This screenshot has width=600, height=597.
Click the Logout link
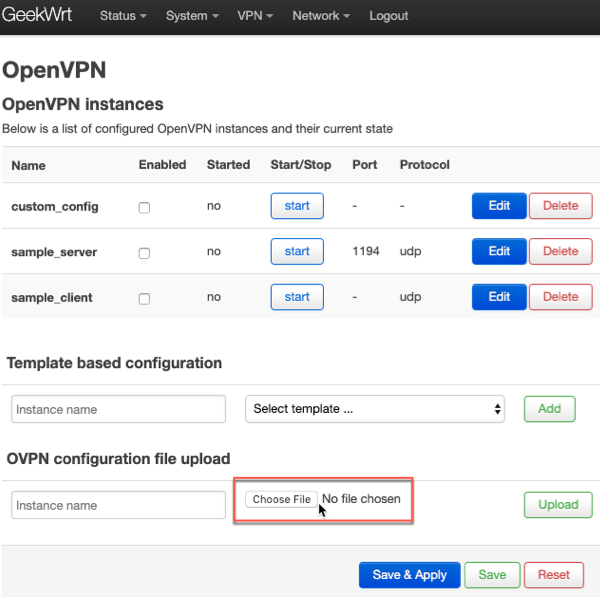coord(388,16)
